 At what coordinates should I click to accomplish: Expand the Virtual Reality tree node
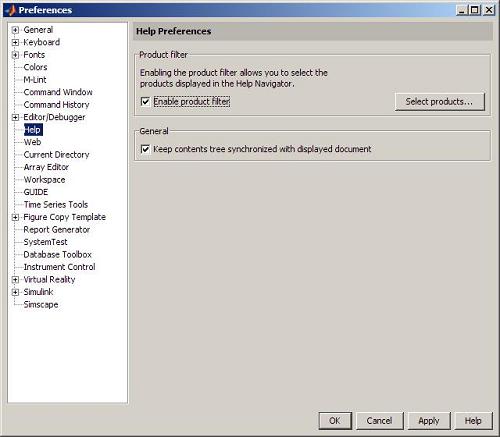point(15,280)
